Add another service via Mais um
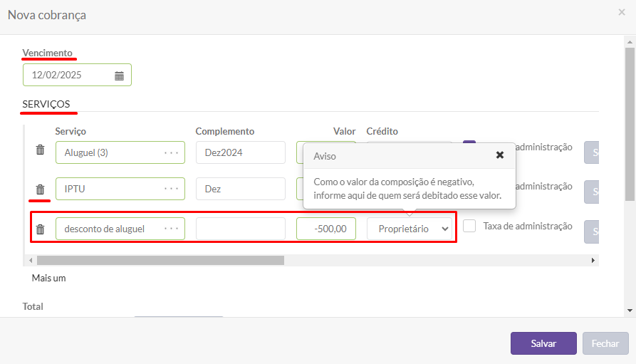Image resolution: width=636 pixels, height=364 pixels. pyautogui.click(x=48, y=278)
